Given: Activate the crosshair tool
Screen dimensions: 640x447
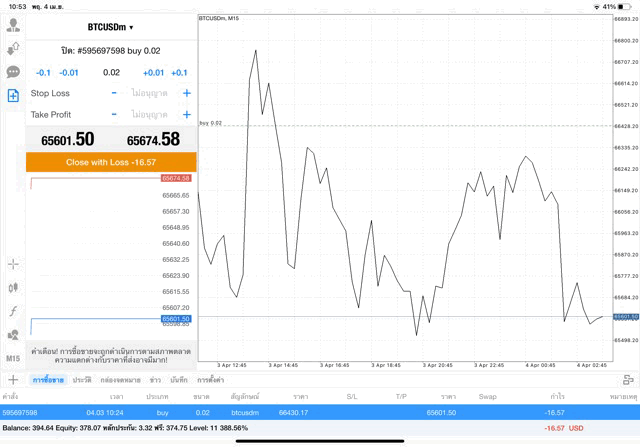Looking at the screenshot, I should coord(13,264).
